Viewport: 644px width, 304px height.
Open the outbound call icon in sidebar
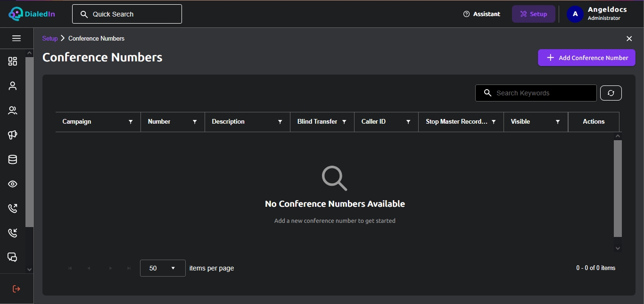point(13,208)
